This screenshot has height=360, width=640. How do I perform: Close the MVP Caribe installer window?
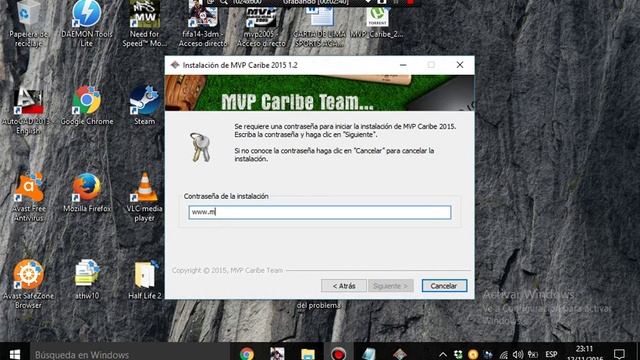coord(460,65)
